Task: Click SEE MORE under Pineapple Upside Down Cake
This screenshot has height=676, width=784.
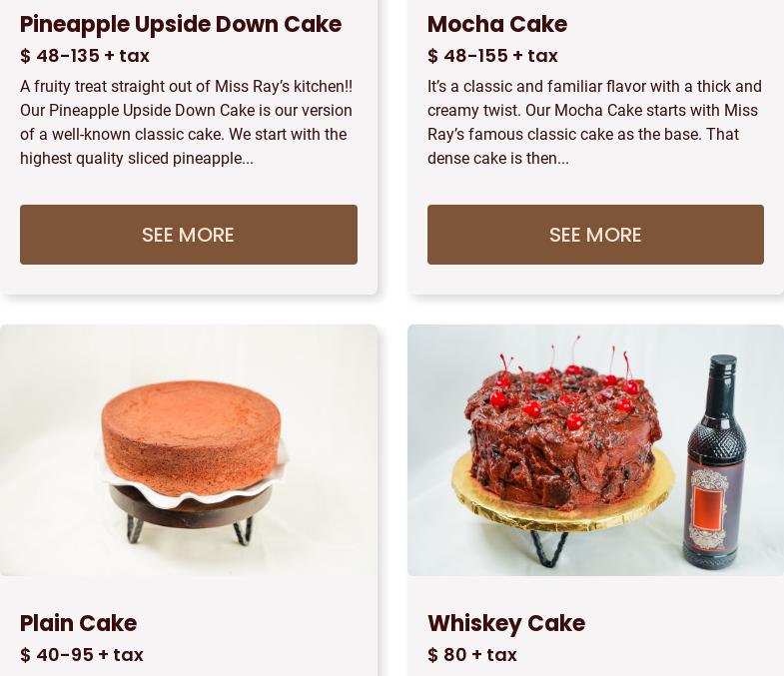Action: pos(189,235)
